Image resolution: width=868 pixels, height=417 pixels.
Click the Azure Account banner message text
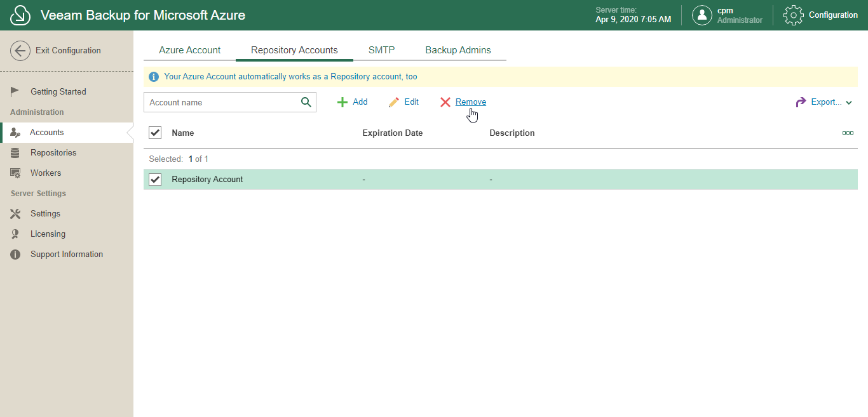[290, 77]
